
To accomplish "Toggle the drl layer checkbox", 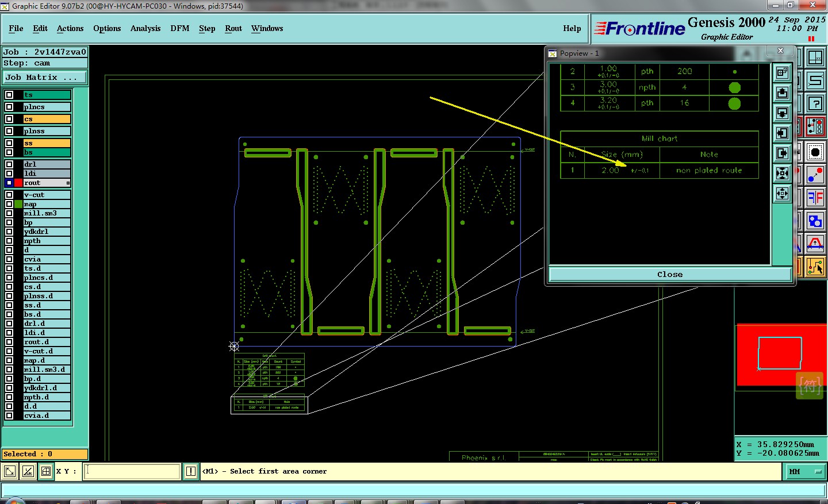I will (9, 164).
